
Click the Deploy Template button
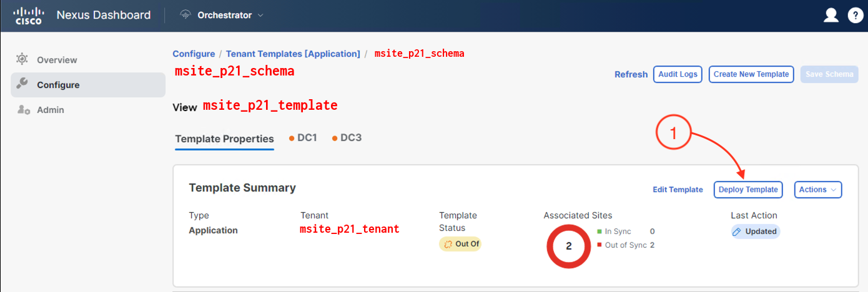[x=748, y=190]
